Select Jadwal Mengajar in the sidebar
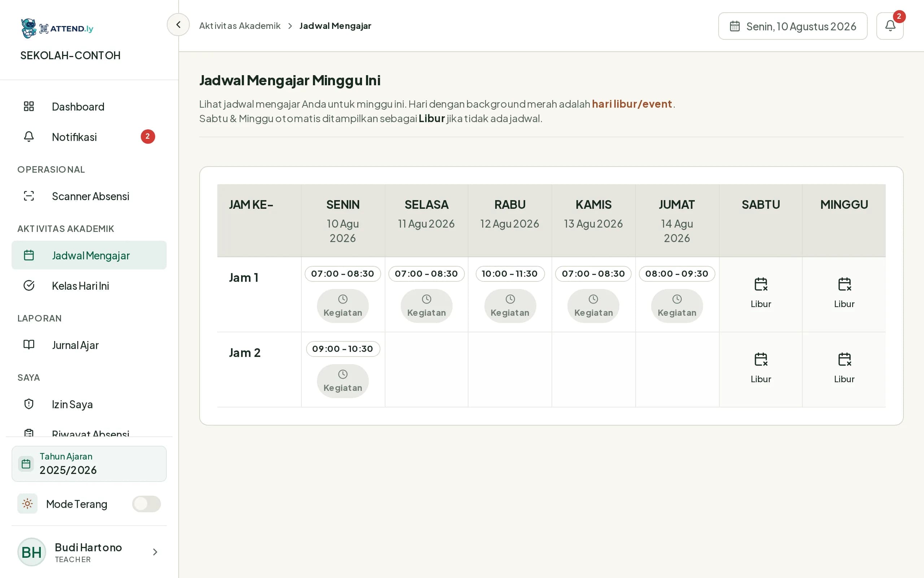 [x=89, y=255]
